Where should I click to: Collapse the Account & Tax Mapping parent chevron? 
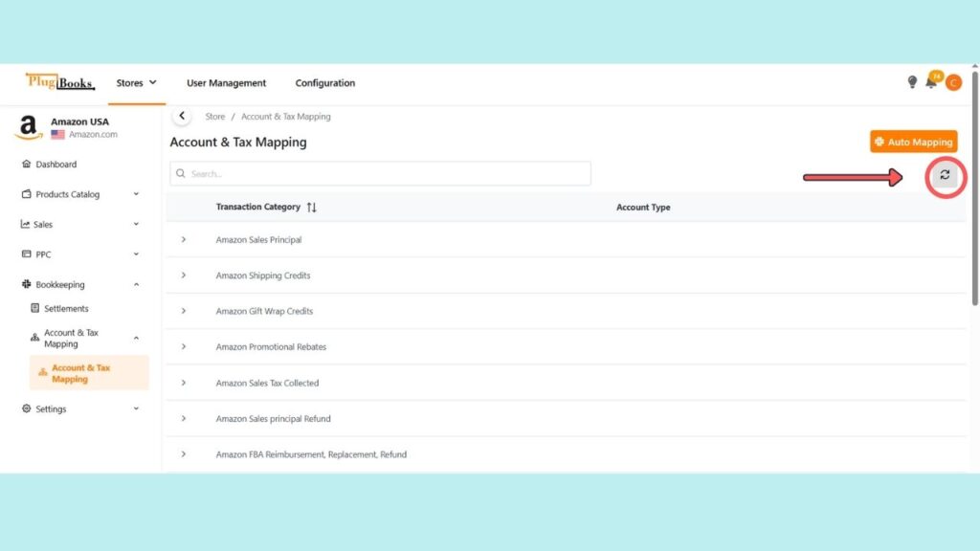136,338
